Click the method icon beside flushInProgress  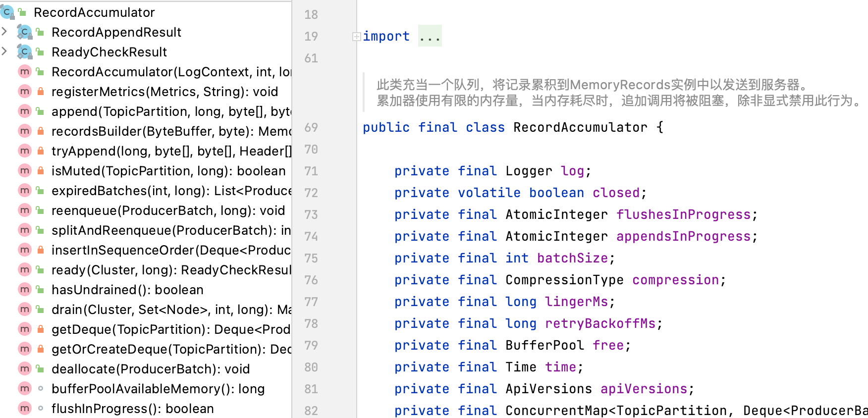[x=24, y=409]
